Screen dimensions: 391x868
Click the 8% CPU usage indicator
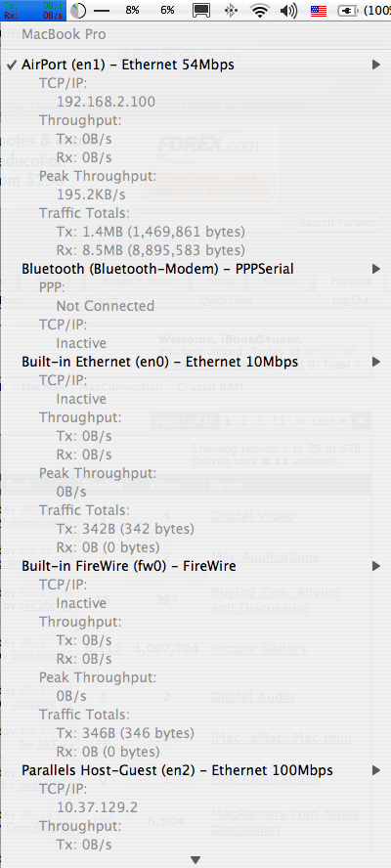click(x=132, y=10)
